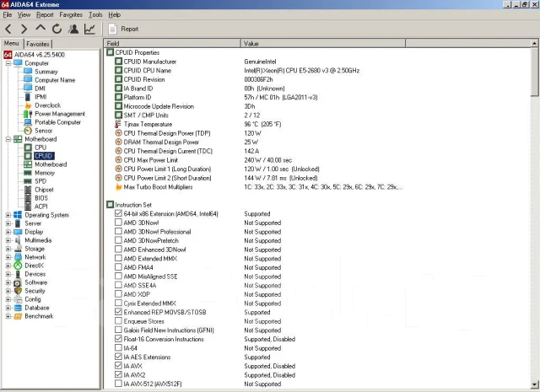Toggle Float-16 Conversion Instructions checkbox
The image size is (540, 392).
tap(118, 339)
